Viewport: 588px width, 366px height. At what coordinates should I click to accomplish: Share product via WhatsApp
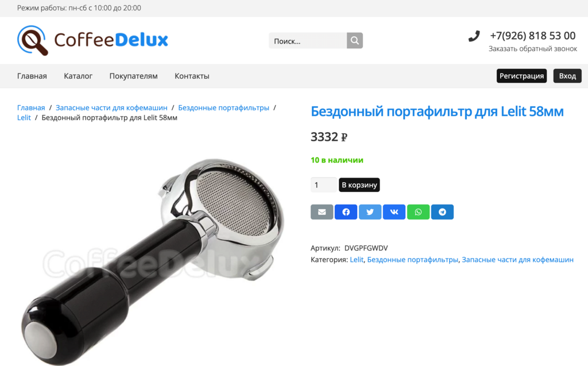pos(418,212)
